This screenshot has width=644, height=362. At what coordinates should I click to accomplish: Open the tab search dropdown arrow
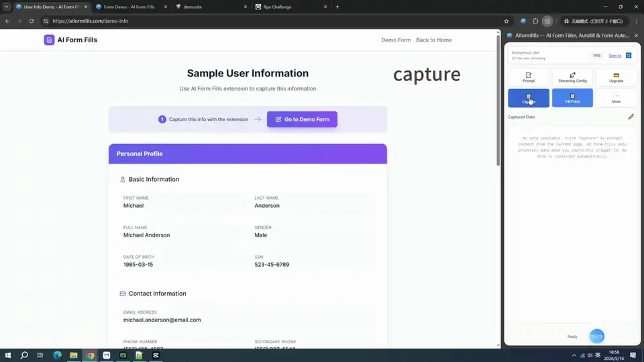click(x=7, y=7)
